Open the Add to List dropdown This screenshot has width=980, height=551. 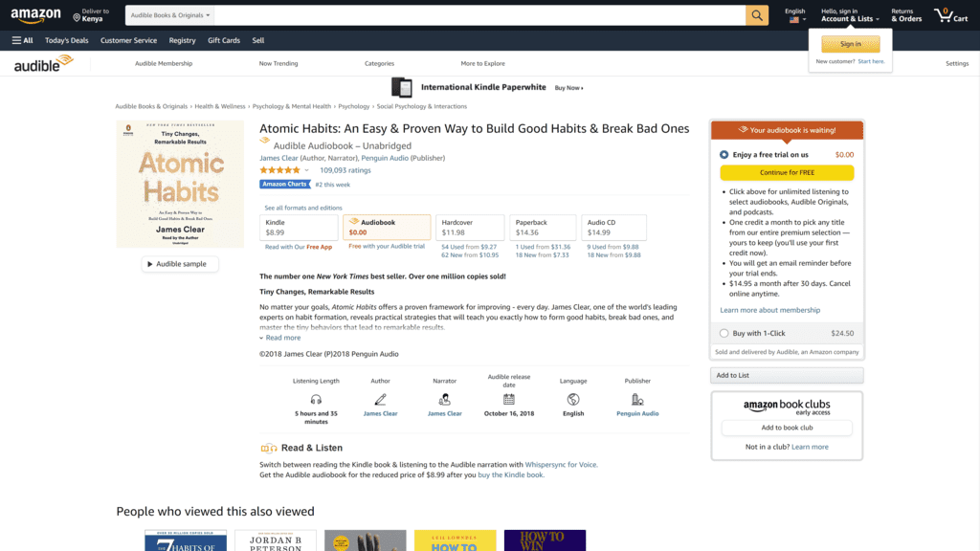point(787,375)
